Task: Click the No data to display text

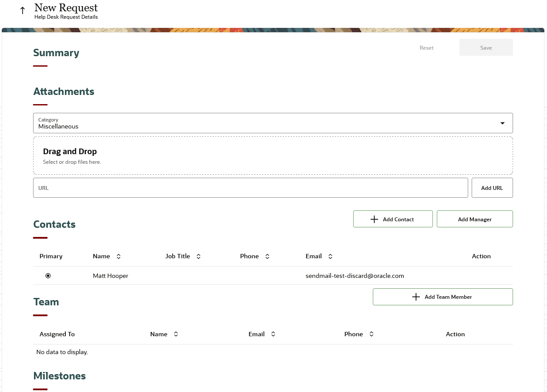Action: coord(62,352)
